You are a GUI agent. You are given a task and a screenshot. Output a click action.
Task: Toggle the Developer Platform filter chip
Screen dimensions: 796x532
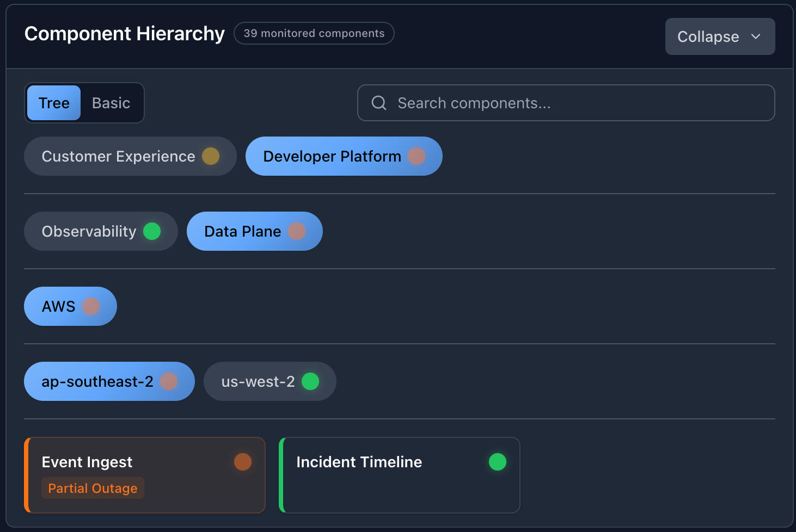(x=332, y=156)
